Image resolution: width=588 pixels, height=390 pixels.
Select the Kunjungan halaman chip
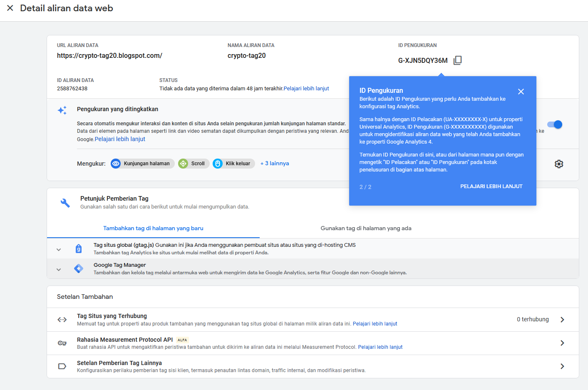[x=142, y=164]
